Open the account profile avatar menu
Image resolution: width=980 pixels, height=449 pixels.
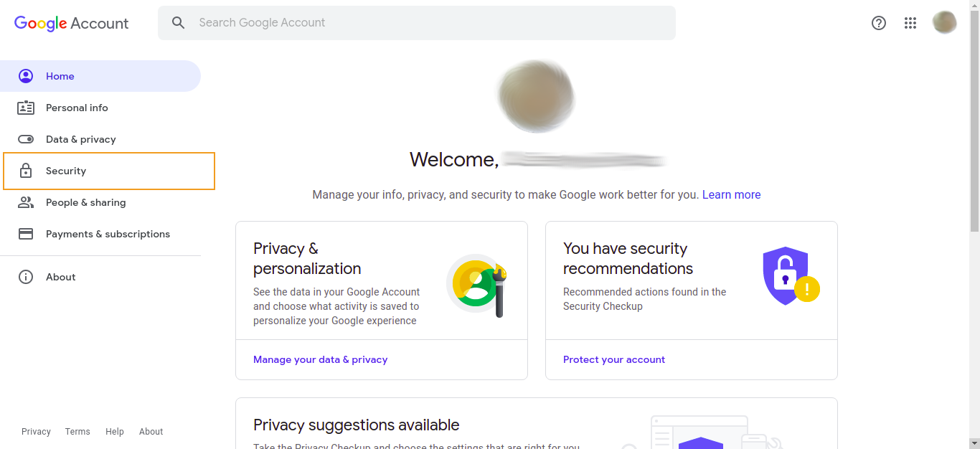[945, 22]
